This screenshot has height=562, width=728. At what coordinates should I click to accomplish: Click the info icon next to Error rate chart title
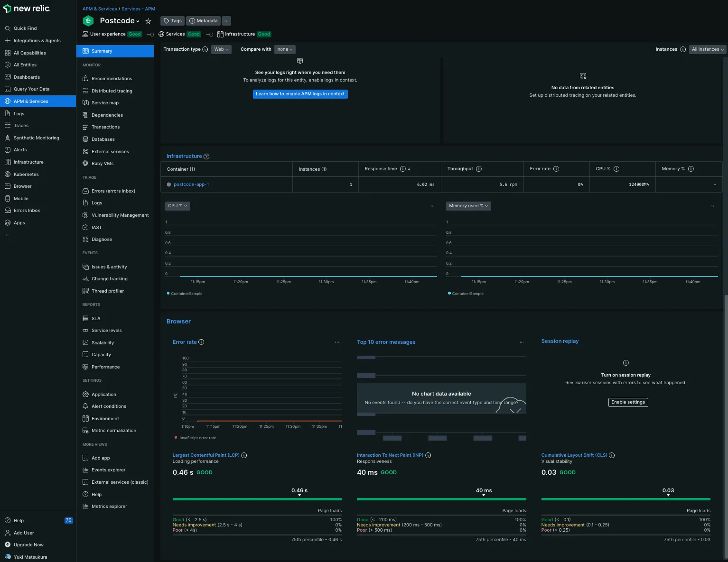pyautogui.click(x=201, y=342)
